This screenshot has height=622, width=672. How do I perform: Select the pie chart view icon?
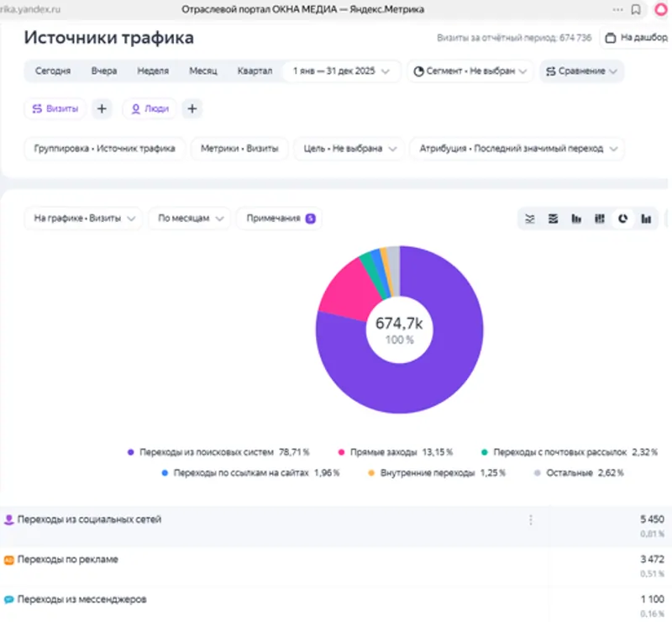pos(622,218)
